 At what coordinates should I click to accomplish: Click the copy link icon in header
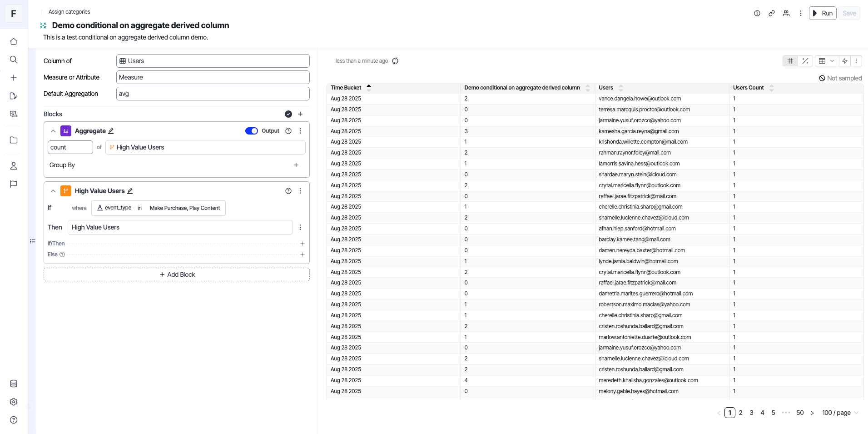[771, 13]
